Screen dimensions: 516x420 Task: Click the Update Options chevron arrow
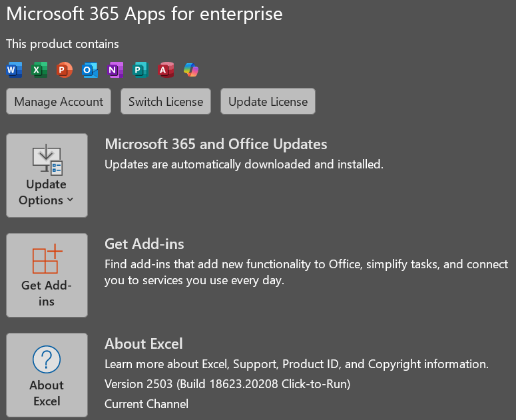pos(70,200)
